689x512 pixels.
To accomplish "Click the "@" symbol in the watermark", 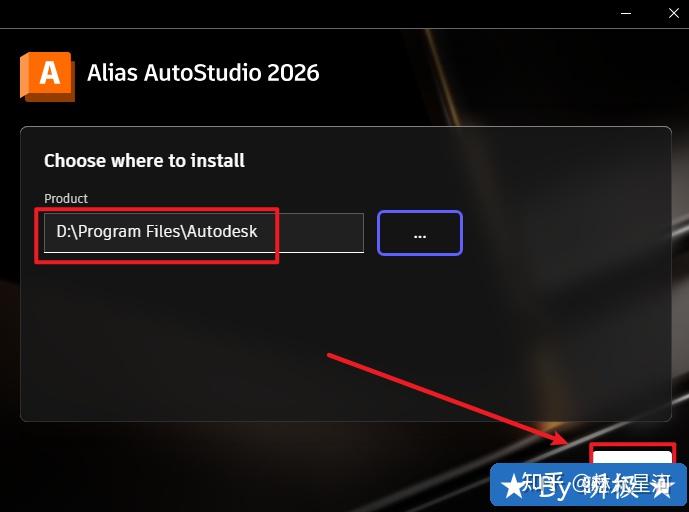I will click(580, 484).
